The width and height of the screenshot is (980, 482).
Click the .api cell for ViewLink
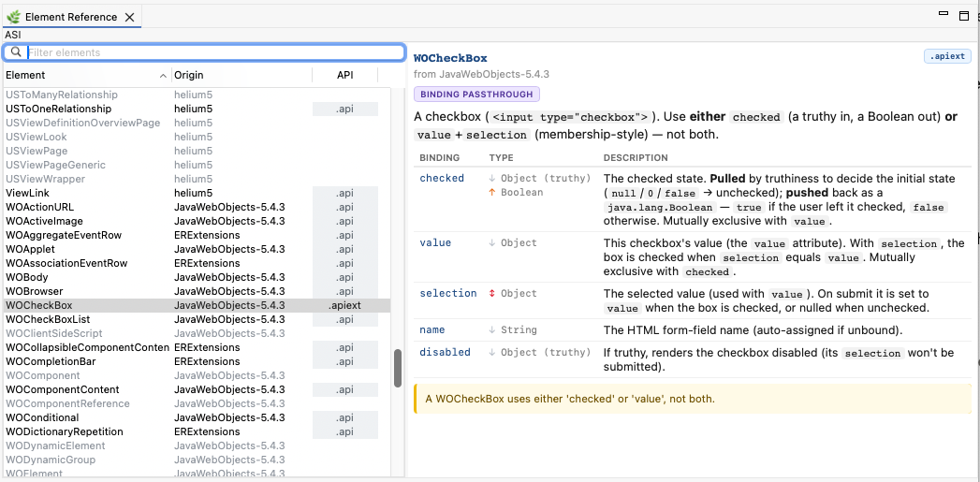click(345, 193)
